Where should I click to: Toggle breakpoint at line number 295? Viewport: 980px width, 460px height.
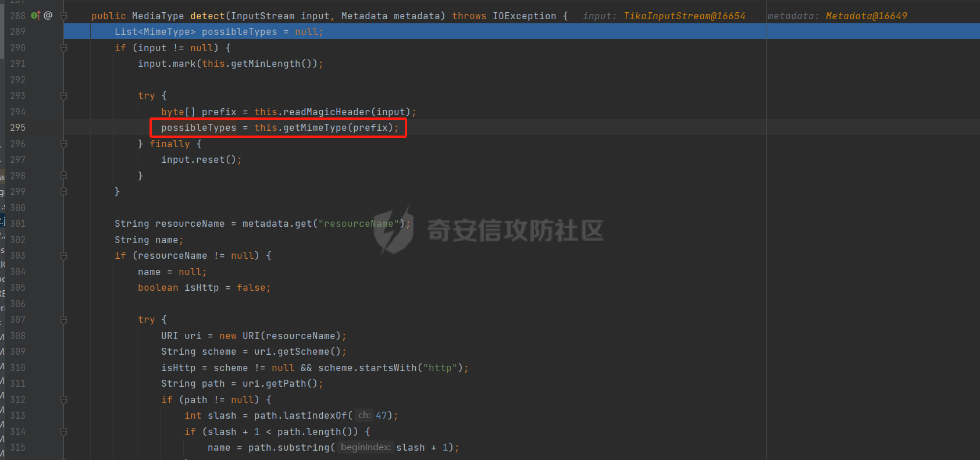point(17,127)
